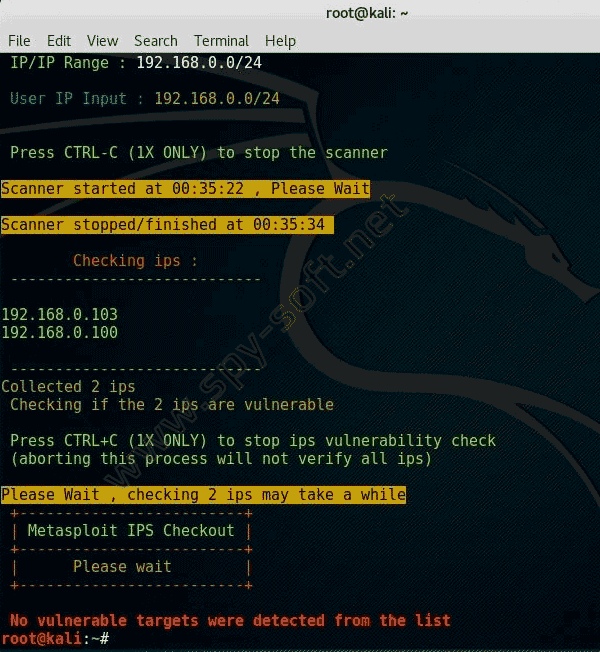Viewport: 600px width, 652px height.
Task: Open the File menu
Action: [x=19, y=41]
